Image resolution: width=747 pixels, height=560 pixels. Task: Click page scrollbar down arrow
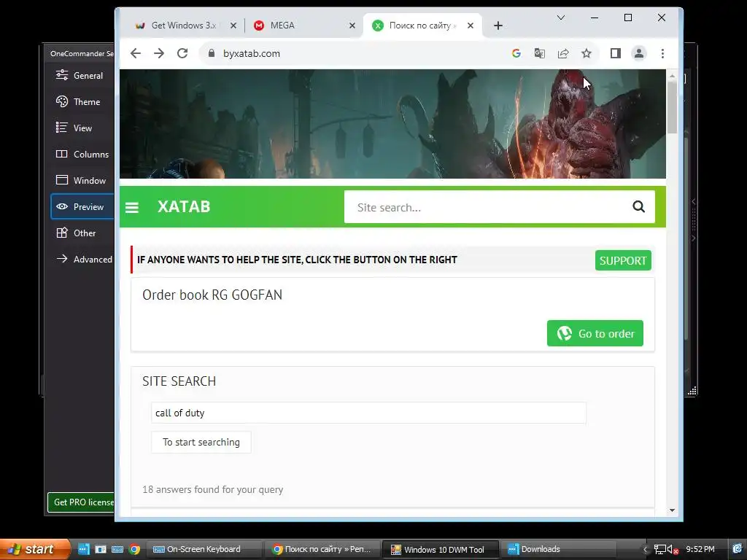coord(672,510)
